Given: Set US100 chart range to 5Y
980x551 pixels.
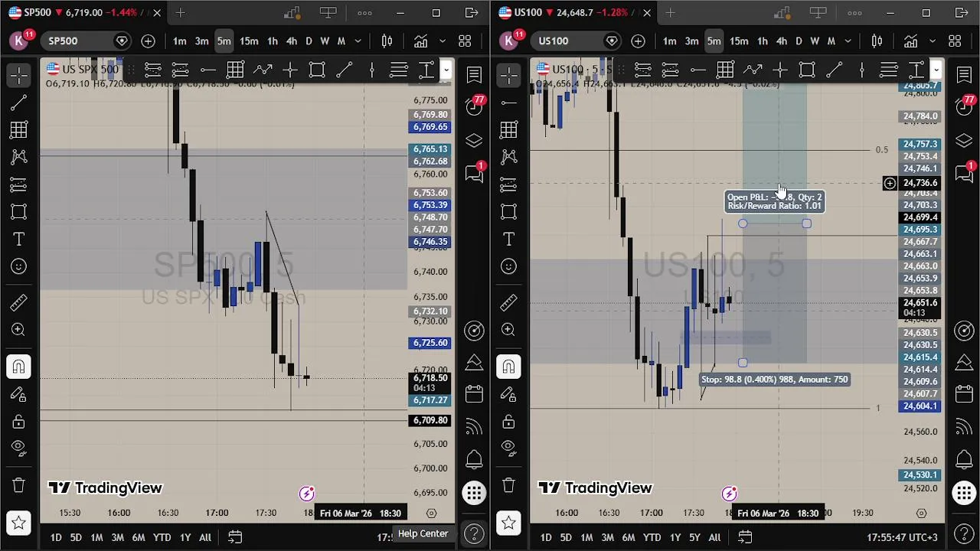Looking at the screenshot, I should [x=694, y=538].
